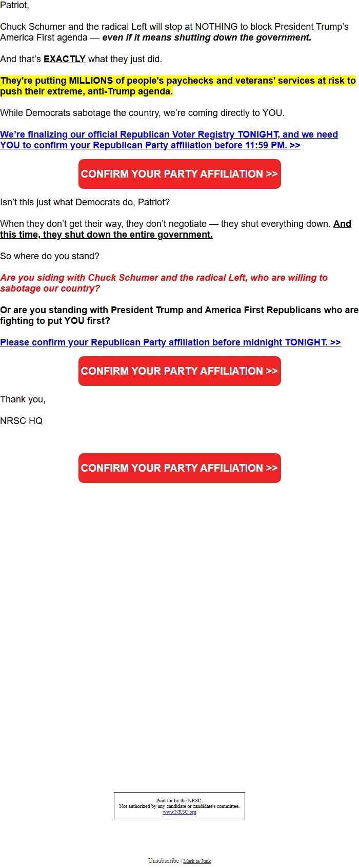Click the 'Patriot,' greeting line
Screen dimensions: 359x868
[15, 5]
